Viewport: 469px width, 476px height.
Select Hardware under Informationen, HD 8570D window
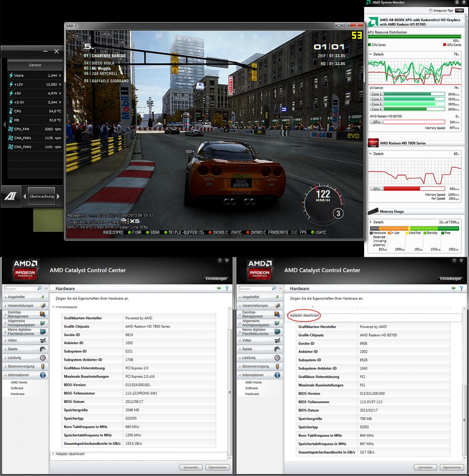(252, 394)
